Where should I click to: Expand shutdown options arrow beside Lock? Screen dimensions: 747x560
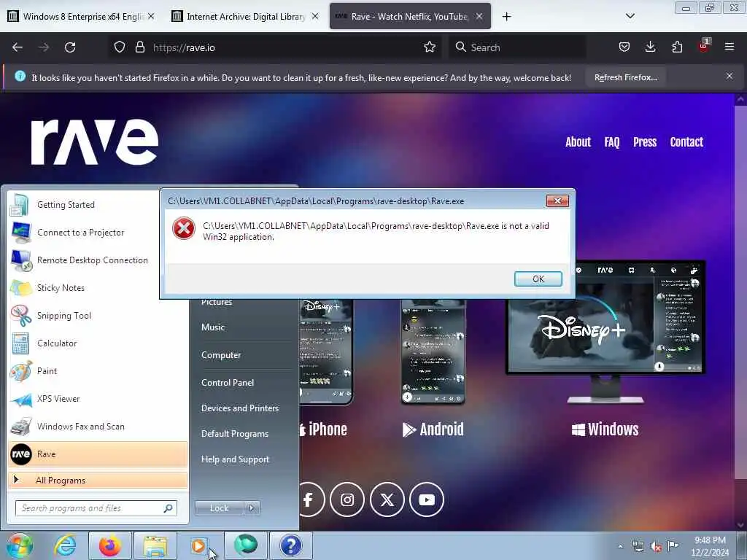pos(252,508)
